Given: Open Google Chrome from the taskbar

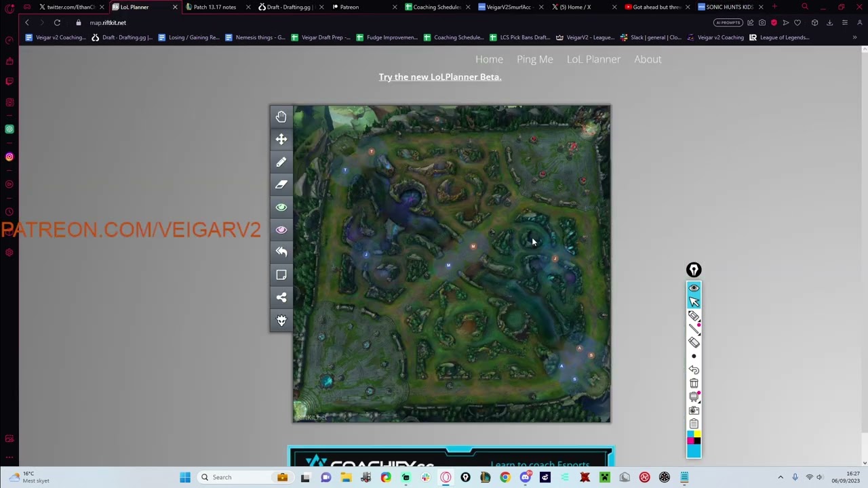Looking at the screenshot, I should pos(505,477).
